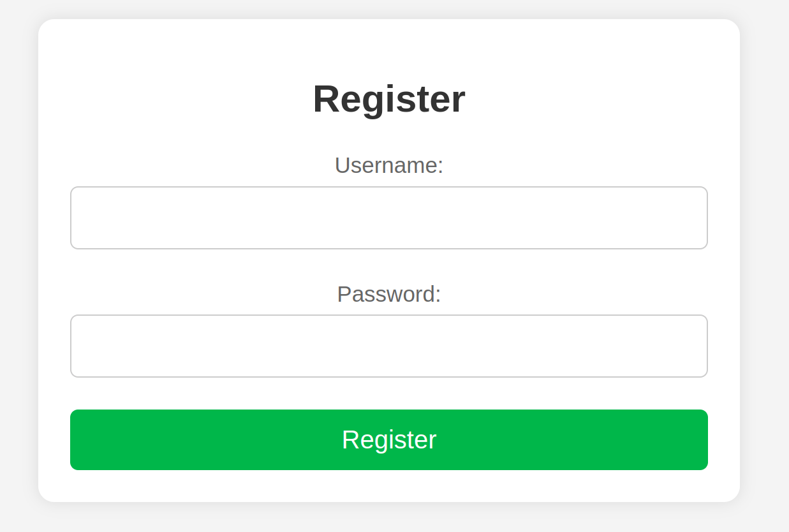
Task: Select the Password: label text
Action: click(x=389, y=294)
